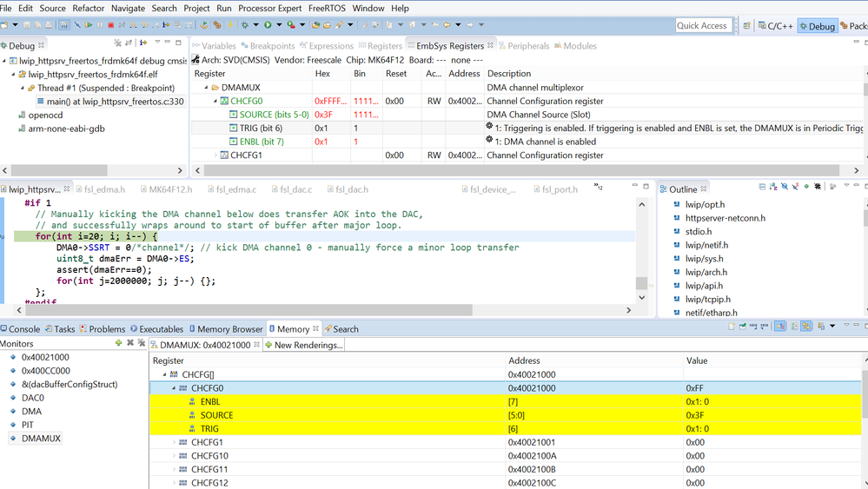Expand CHCFG1 in EmbSys Registers tree
This screenshot has width=868, height=489.
tap(215, 155)
